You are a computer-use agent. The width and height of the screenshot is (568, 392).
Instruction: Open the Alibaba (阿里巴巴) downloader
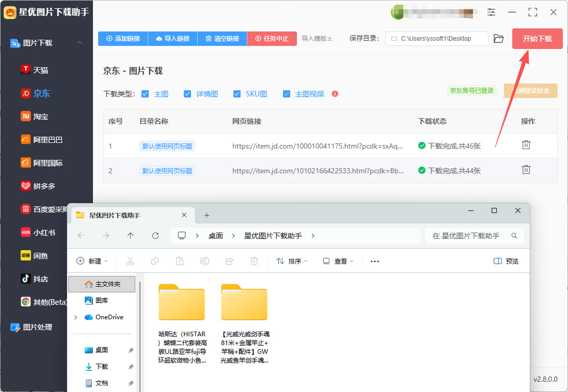[x=42, y=140]
